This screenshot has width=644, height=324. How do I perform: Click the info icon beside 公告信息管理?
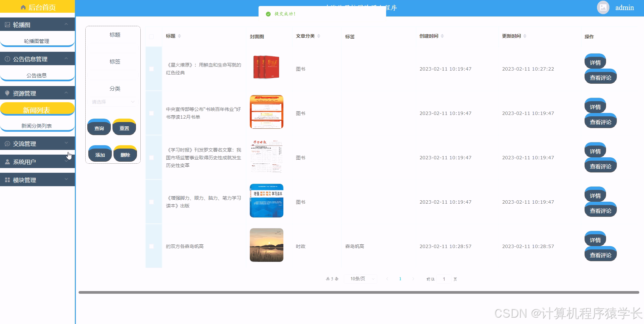pos(7,59)
